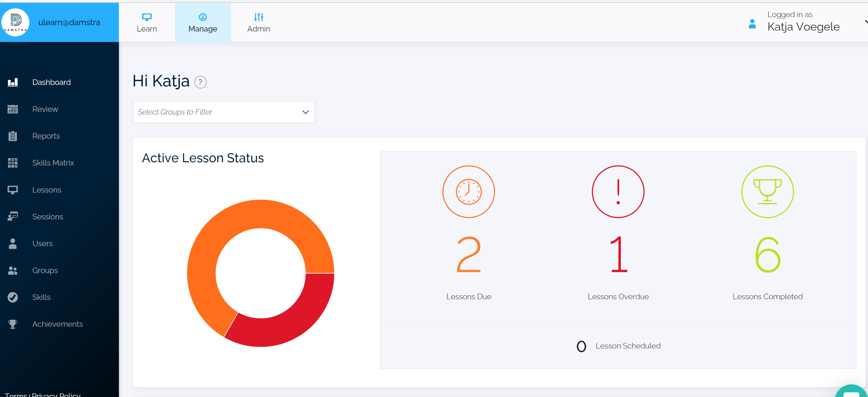Click the help question mark icon
Screen dimensions: 868x397
(x=201, y=82)
